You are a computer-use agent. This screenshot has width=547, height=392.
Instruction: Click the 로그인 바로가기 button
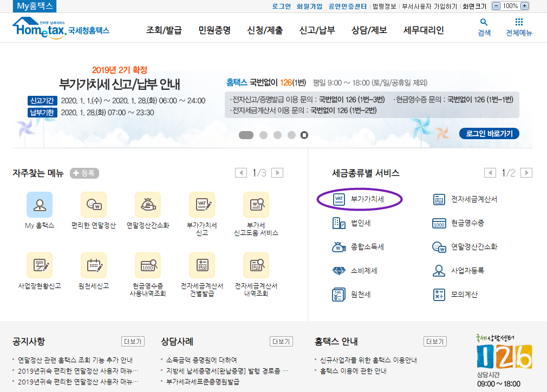point(490,134)
